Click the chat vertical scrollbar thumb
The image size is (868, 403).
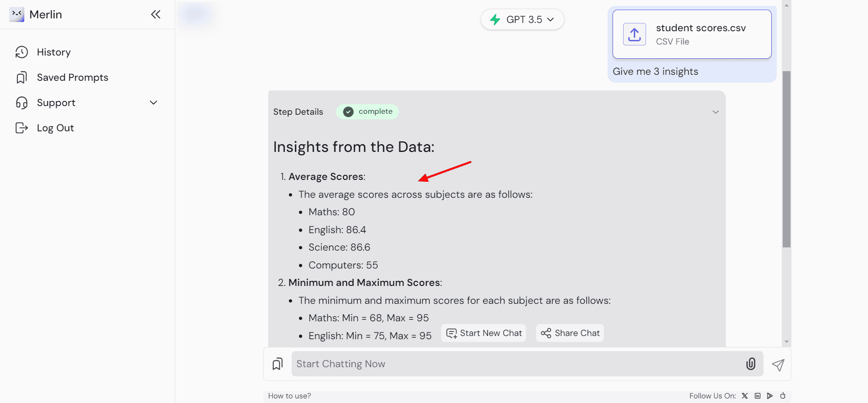(x=786, y=159)
